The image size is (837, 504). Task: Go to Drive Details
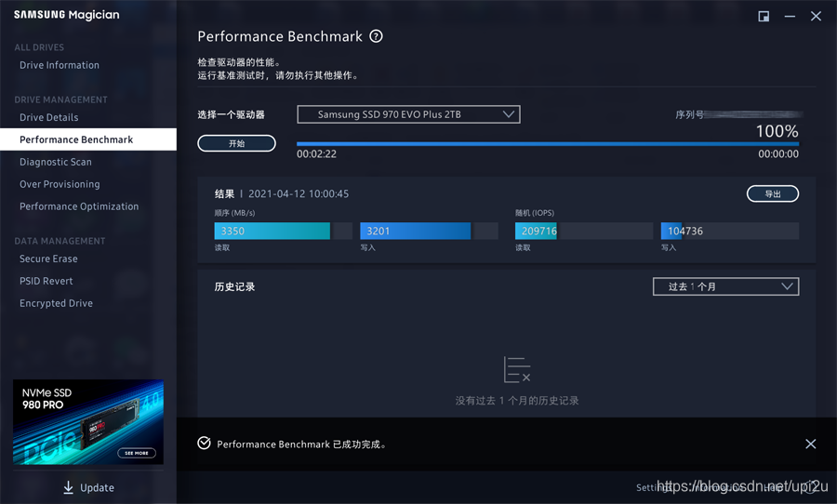coord(48,117)
